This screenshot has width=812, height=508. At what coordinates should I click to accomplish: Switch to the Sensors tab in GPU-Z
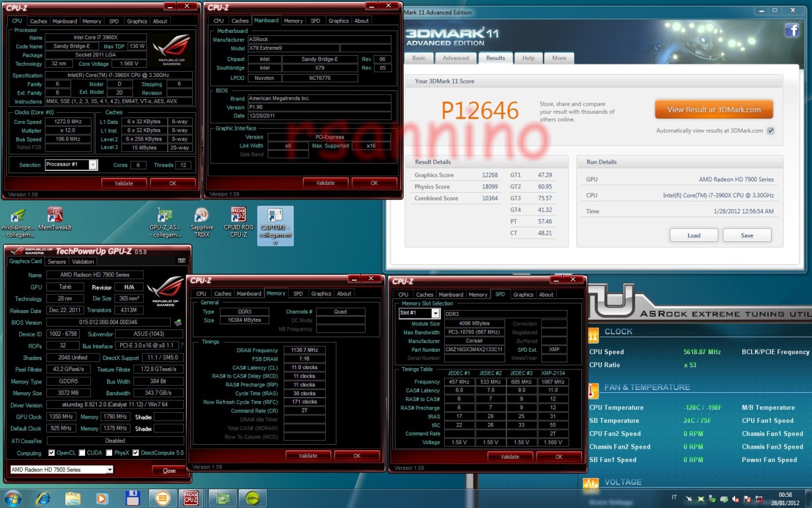pos(57,261)
